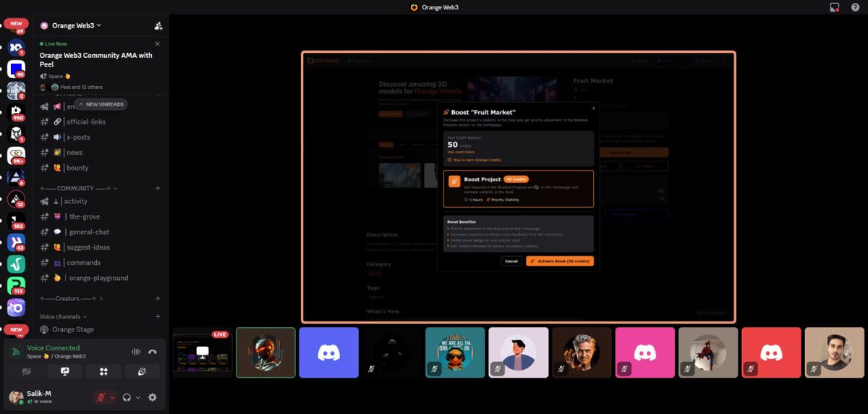The width and height of the screenshot is (868, 414).
Task: Click the invite people icon beside Orange Web3
Action: click(x=158, y=25)
